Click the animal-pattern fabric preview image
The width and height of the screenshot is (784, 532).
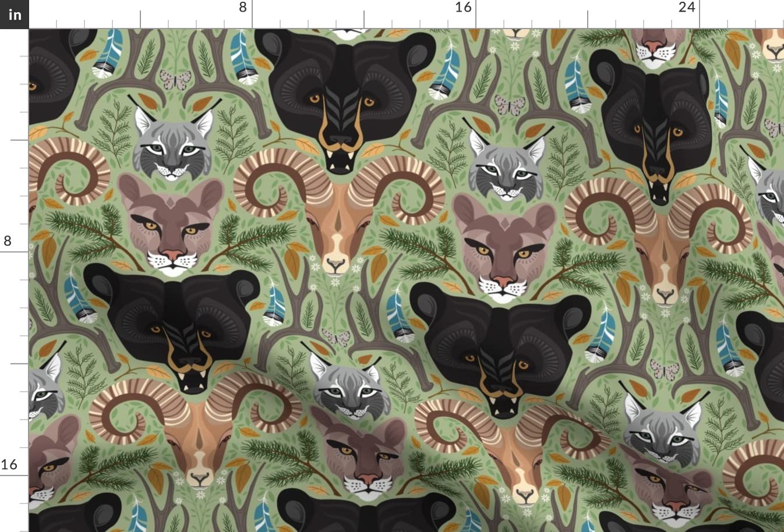(407, 280)
